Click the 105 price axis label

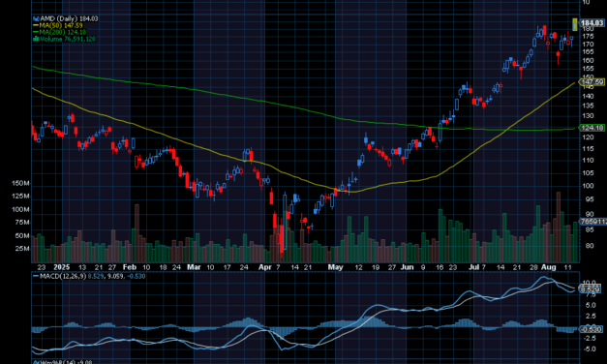tap(588, 172)
